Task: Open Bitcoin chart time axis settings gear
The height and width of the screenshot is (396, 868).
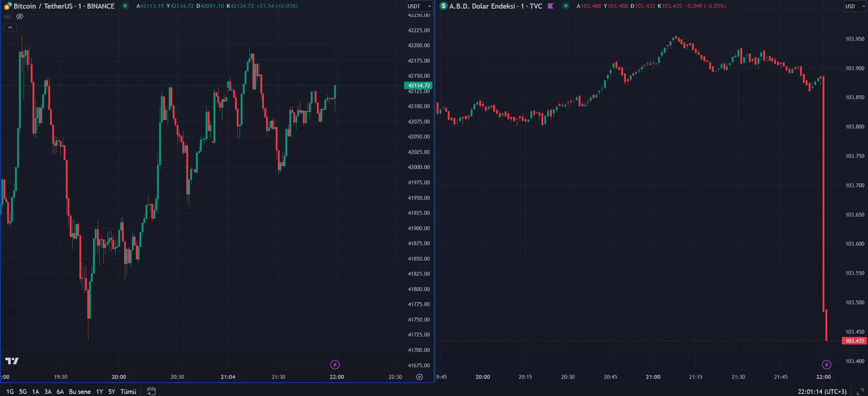Action: coord(420,377)
